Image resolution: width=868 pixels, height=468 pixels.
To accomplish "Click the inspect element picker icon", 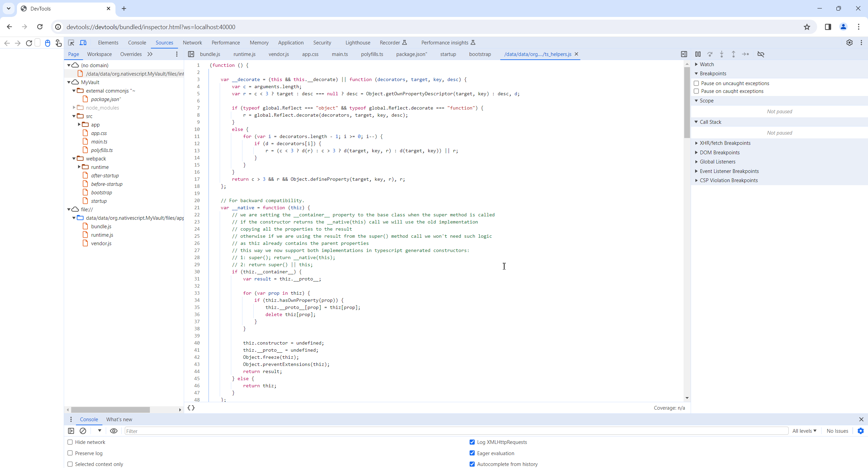I will point(71,43).
